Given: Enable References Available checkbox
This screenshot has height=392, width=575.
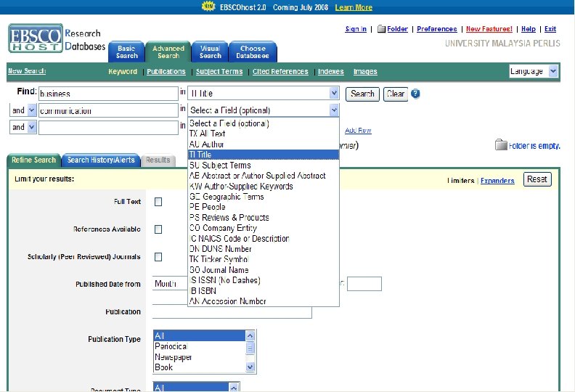Looking at the screenshot, I should click(158, 229).
